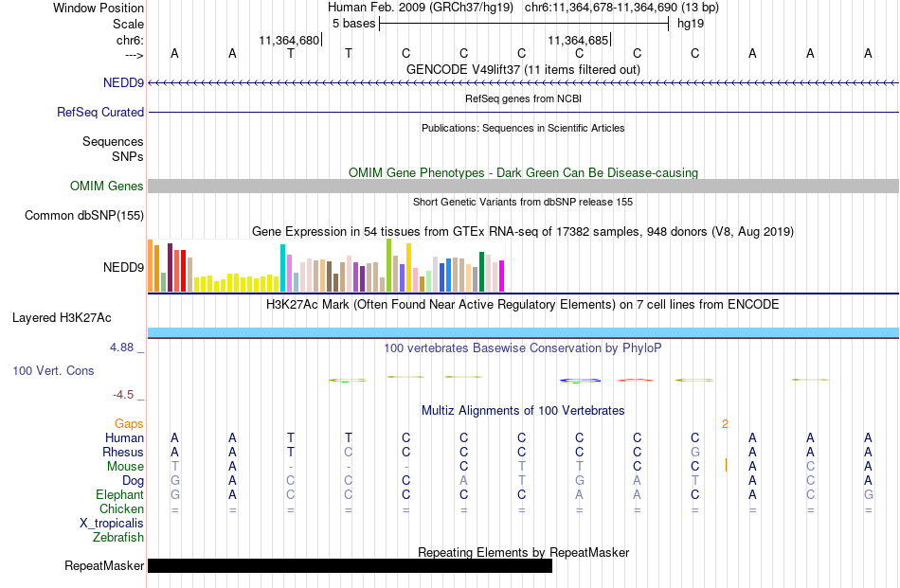Click the NEDD9 GENCODE track label
Viewport: 900px width, 588px height.
click(x=123, y=82)
